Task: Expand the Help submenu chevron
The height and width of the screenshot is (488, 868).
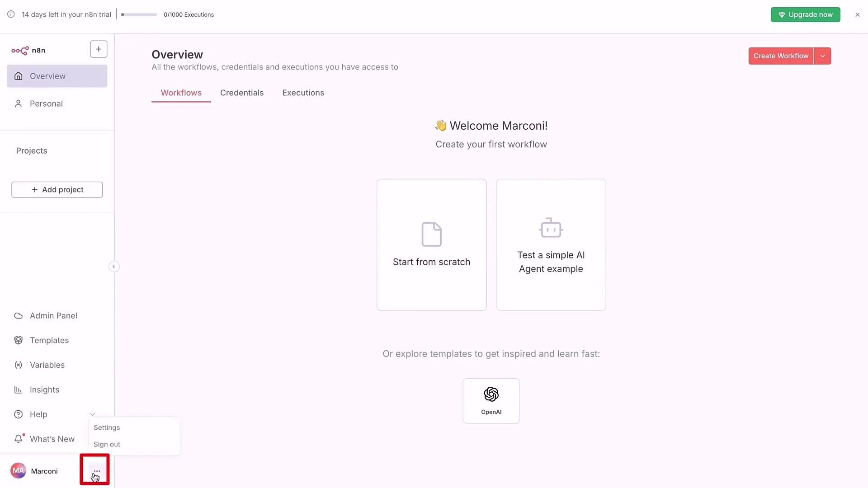Action: 92,414
